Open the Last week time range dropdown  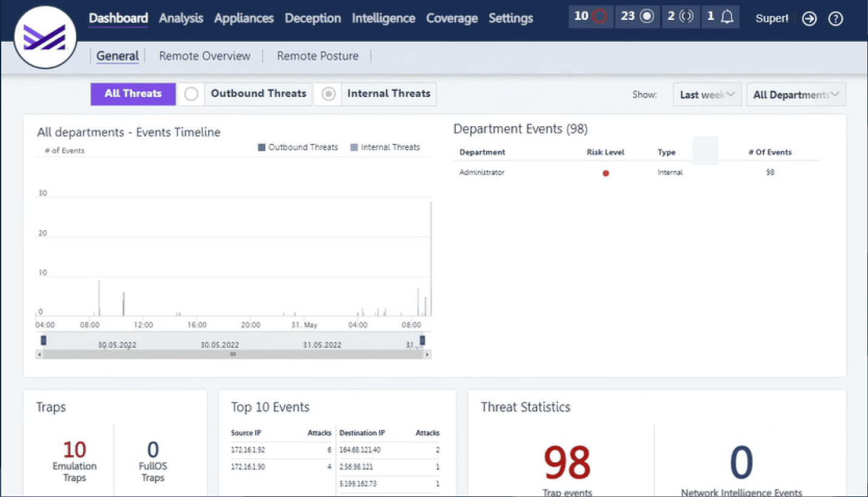(x=707, y=95)
